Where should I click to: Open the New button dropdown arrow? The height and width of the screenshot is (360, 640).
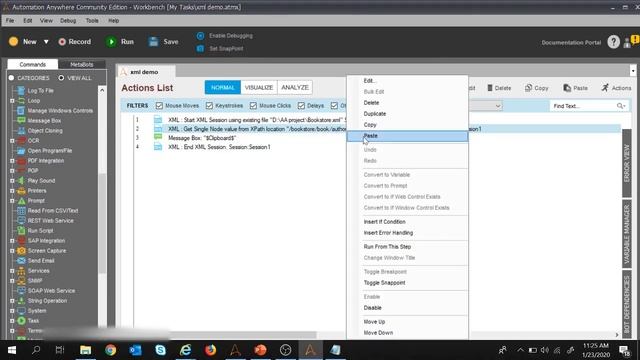tap(46, 42)
